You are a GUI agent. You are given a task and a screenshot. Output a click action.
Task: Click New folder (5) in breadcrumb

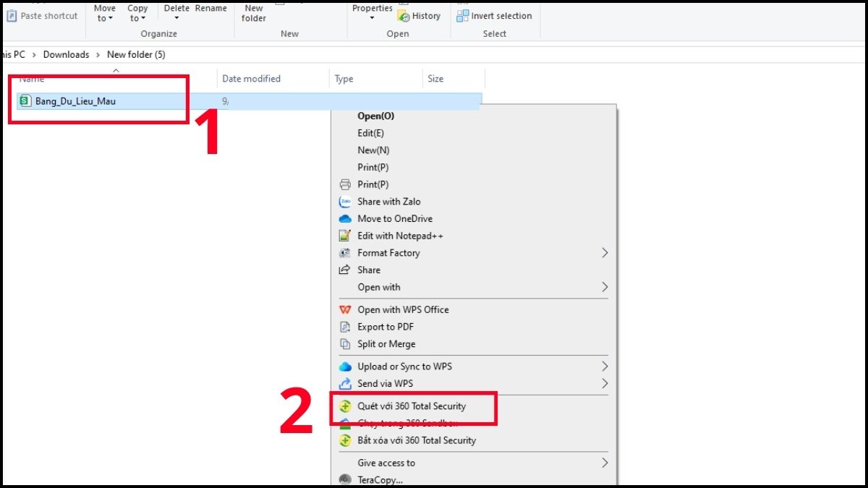(136, 54)
